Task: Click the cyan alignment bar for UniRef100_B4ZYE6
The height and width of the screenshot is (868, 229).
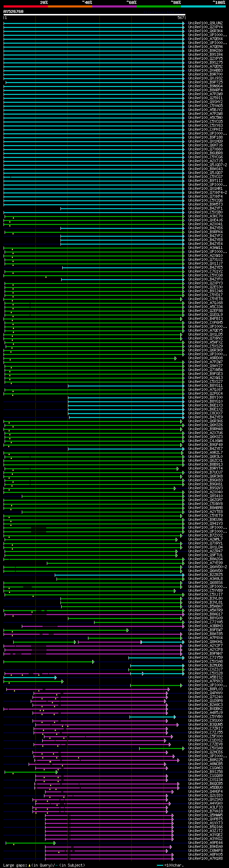Action: click(x=122, y=228)
